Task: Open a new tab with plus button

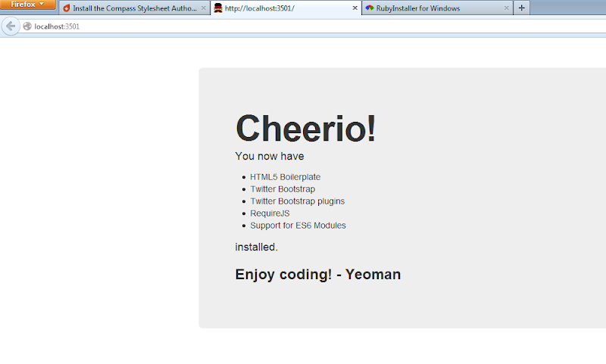Action: (x=521, y=8)
